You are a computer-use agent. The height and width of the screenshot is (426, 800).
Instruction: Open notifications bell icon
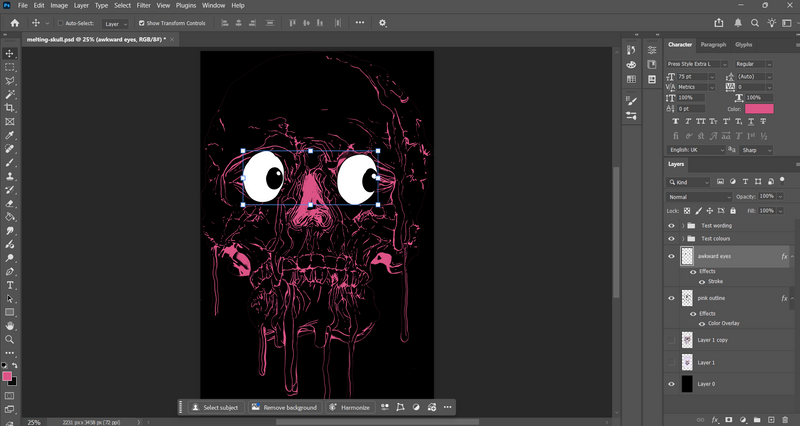pyautogui.click(x=738, y=23)
